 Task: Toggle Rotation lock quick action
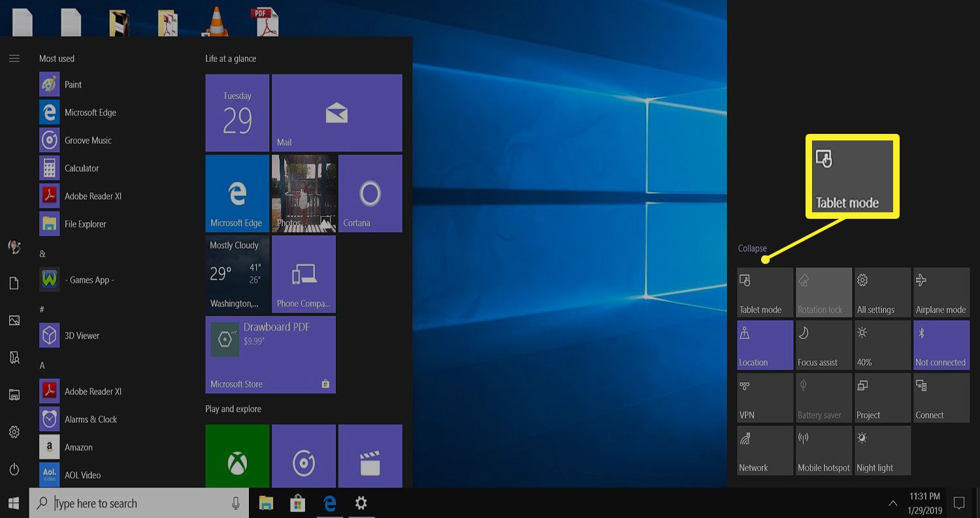pos(824,293)
